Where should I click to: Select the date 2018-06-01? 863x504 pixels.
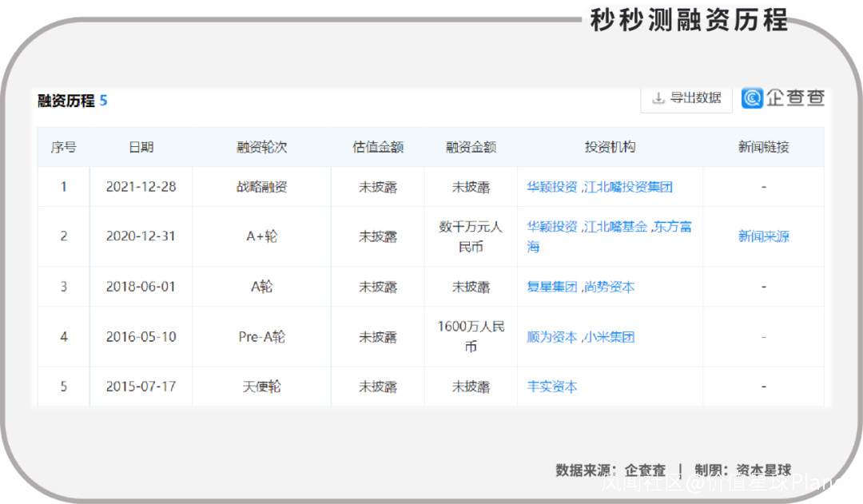coord(141,287)
